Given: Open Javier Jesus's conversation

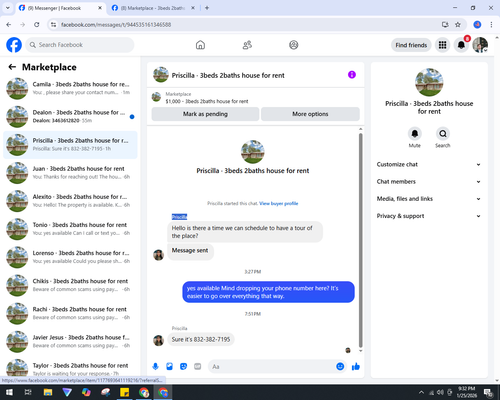Looking at the screenshot, I should [70, 341].
